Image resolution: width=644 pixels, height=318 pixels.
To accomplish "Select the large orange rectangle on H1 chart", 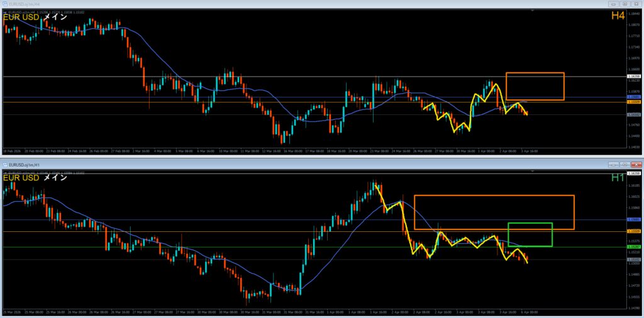I will pyautogui.click(x=494, y=196).
